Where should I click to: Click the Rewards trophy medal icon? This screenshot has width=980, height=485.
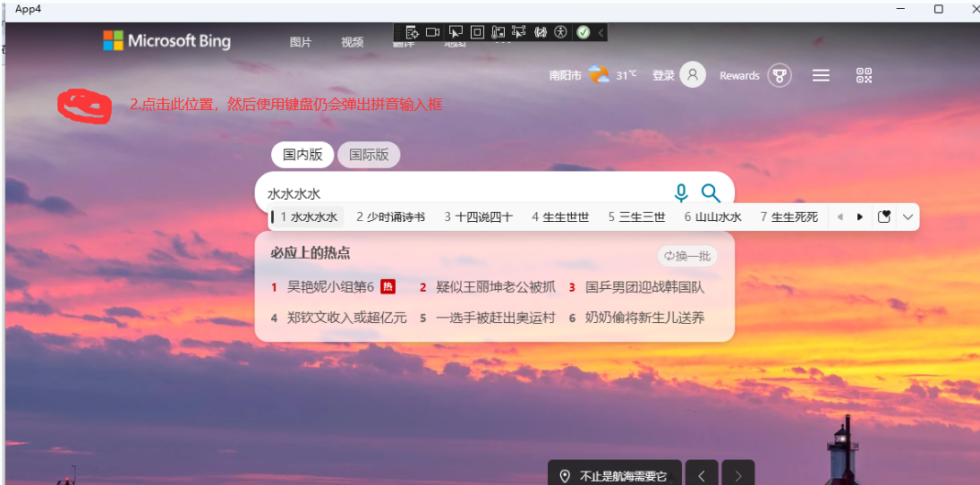tap(779, 76)
